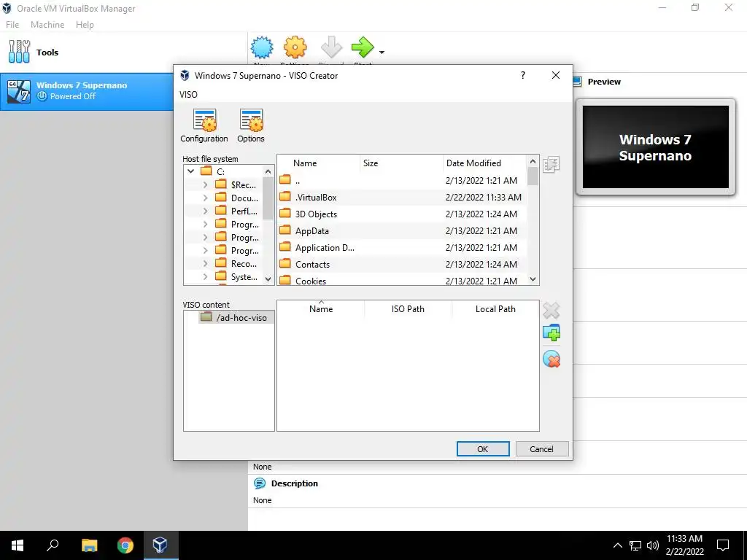Open the Help menu

[x=85, y=25]
